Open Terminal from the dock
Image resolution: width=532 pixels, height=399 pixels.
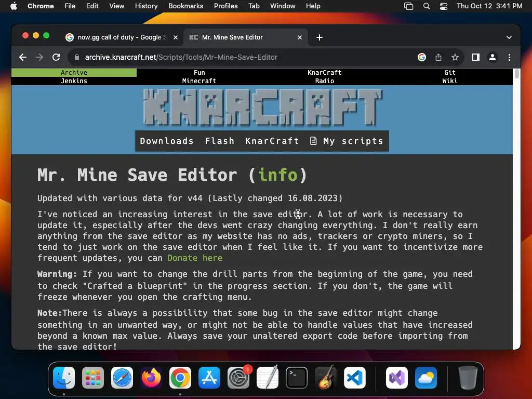297,378
